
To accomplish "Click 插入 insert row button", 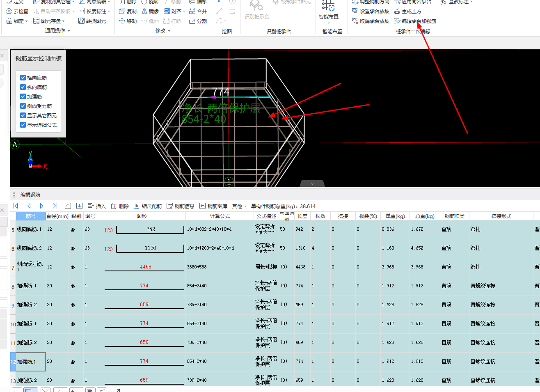I will (x=96, y=206).
